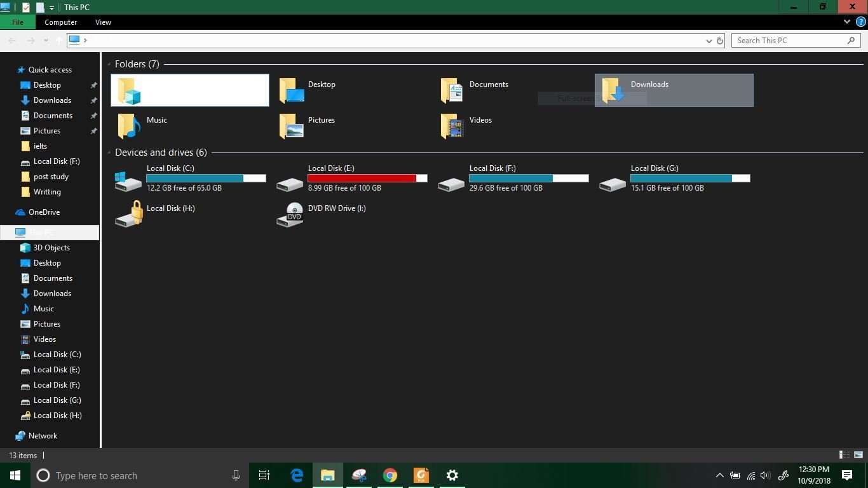Click the Back navigation arrow
The width and height of the screenshot is (868, 488).
click(13, 41)
